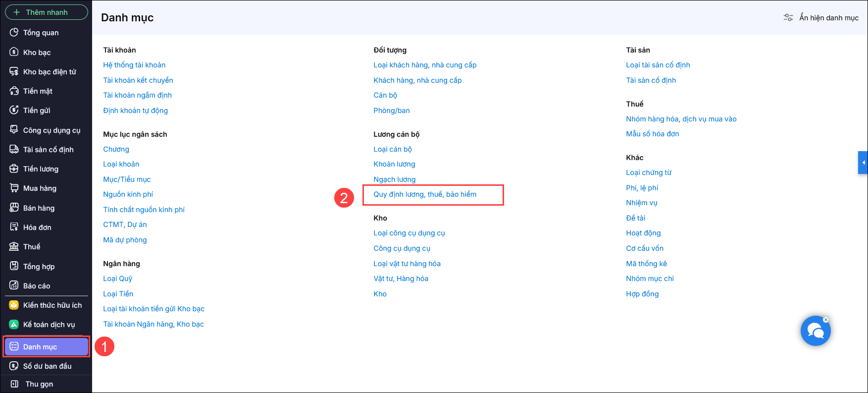This screenshot has height=393, width=868.
Task: Click the Tiền mặt sidebar icon
Action: point(14,91)
